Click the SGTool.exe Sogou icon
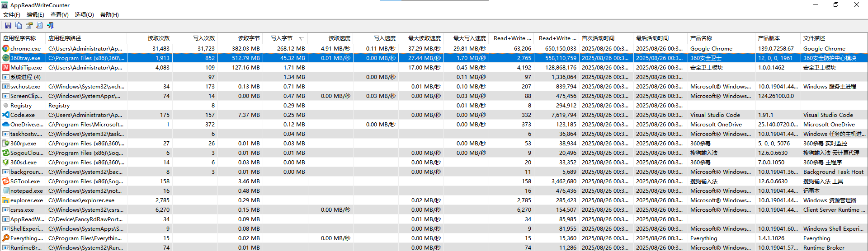The height and width of the screenshot is (251, 868). pyautogui.click(x=6, y=181)
